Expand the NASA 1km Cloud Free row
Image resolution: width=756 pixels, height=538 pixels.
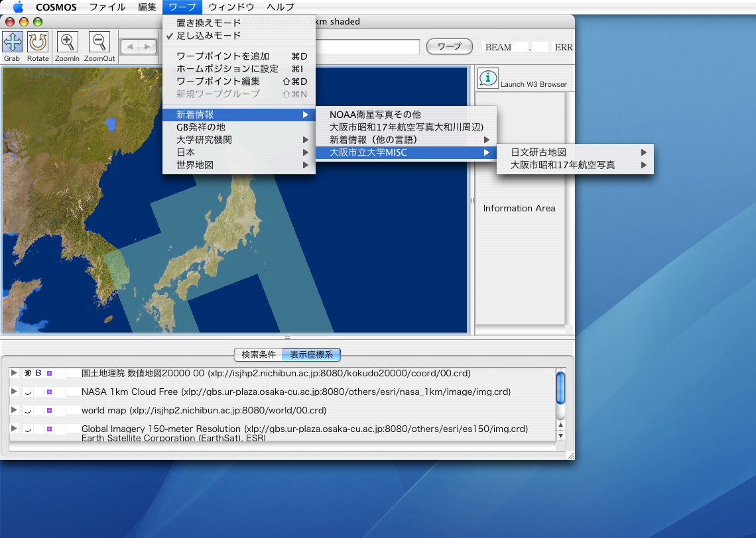click(x=14, y=392)
